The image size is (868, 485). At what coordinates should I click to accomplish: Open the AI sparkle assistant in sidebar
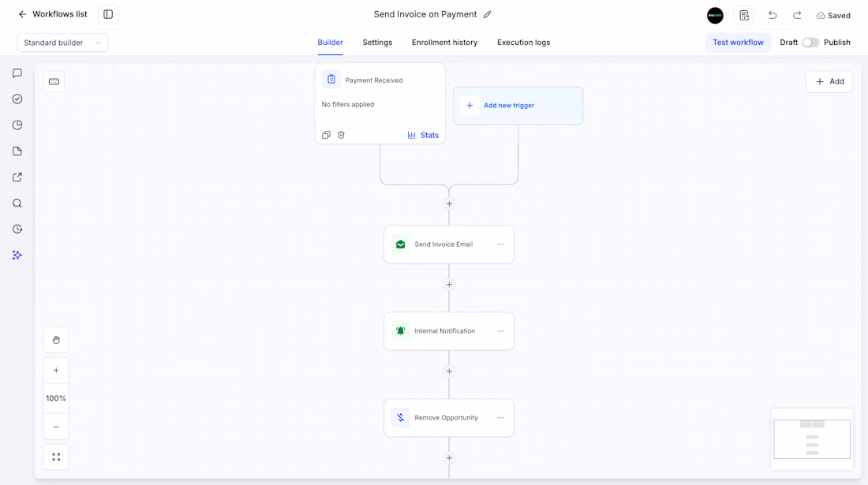(17, 255)
